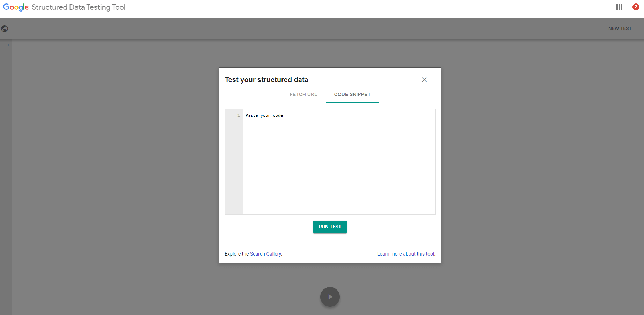This screenshot has height=315, width=644.
Task: Select the globe icon in the gray toolbar
Action: [x=5, y=28]
